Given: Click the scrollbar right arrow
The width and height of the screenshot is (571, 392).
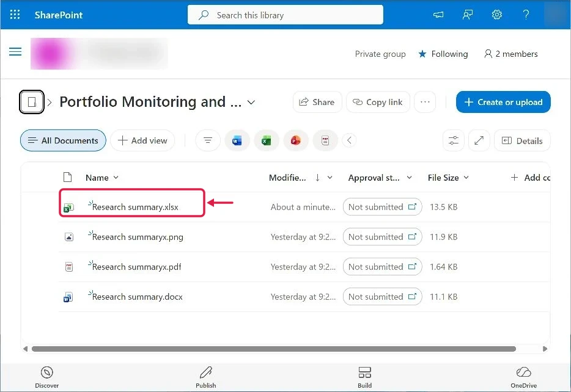Looking at the screenshot, I should click(545, 349).
